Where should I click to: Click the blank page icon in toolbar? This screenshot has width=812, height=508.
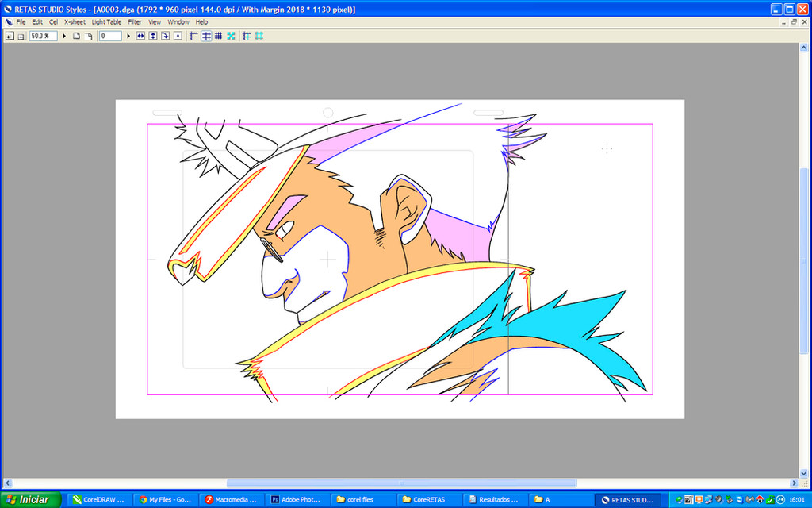click(76, 36)
